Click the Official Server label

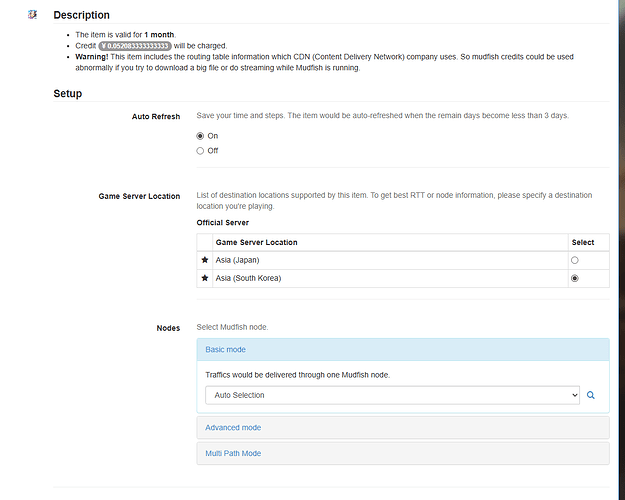pos(222,222)
